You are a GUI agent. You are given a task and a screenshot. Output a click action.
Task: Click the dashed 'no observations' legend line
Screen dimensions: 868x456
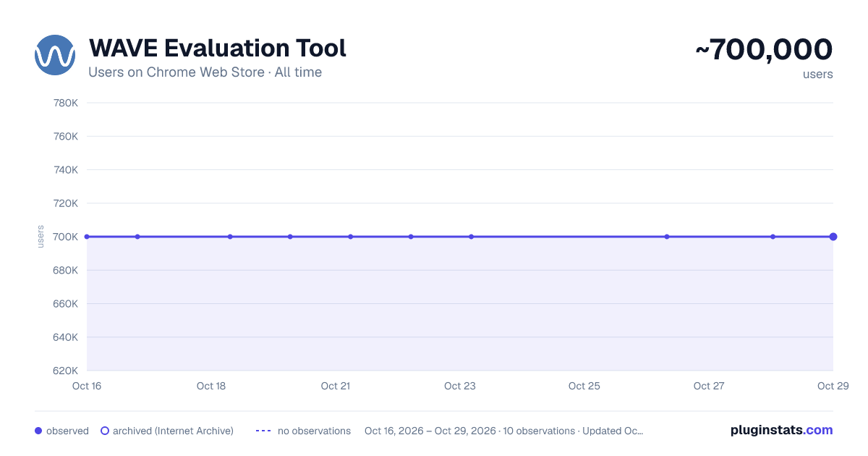263,431
